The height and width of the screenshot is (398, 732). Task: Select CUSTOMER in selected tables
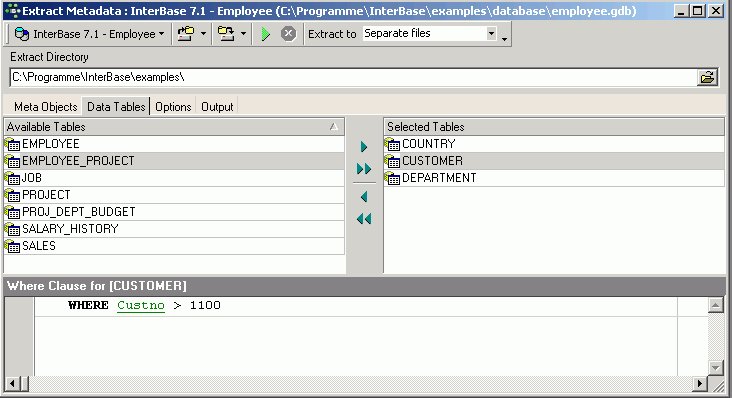pyautogui.click(x=554, y=161)
